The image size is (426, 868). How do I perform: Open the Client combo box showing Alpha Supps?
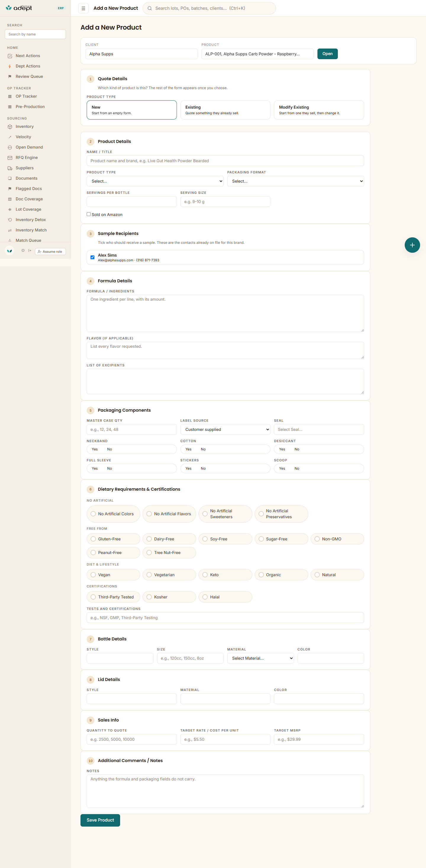(141, 54)
